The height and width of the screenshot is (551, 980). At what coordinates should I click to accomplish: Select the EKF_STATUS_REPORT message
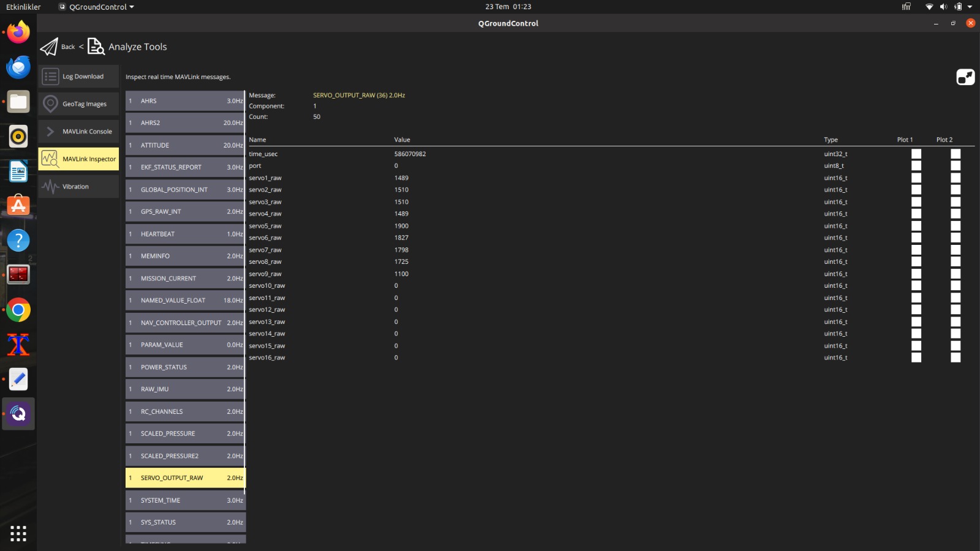pyautogui.click(x=184, y=167)
